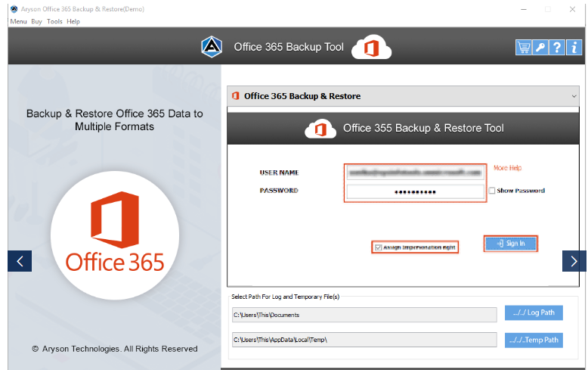588x370 pixels.
Task: Toggle Assign Impersonation Right checkbox
Action: (378, 247)
